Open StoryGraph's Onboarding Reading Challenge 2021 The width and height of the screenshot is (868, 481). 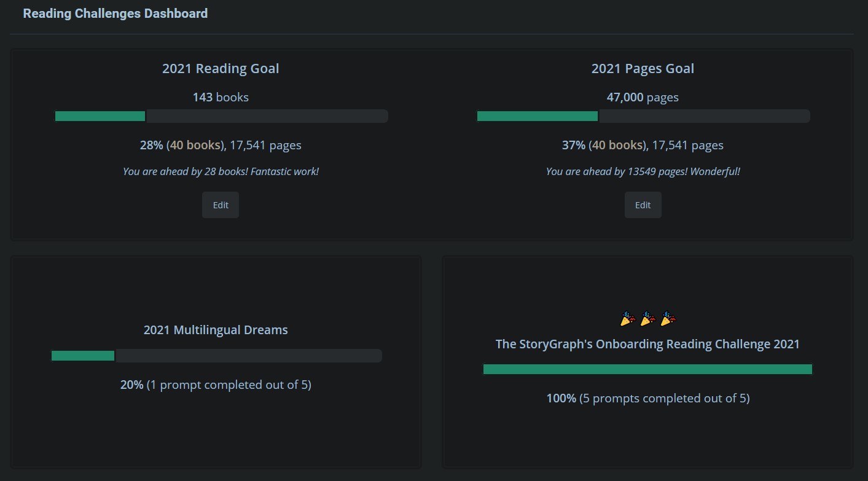tap(647, 344)
